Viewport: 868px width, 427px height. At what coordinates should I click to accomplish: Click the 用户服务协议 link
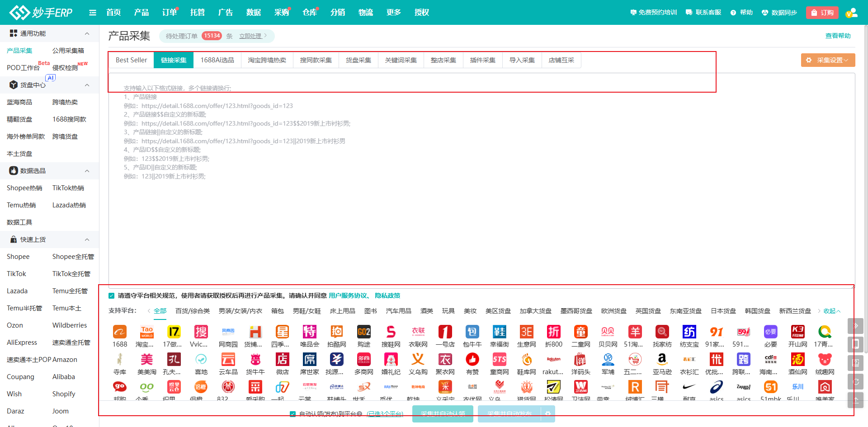348,296
